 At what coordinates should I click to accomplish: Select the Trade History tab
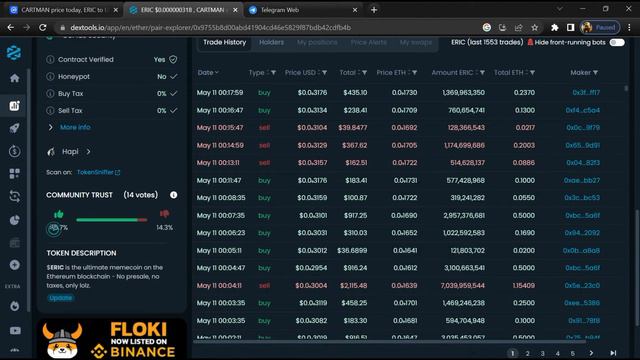224,42
